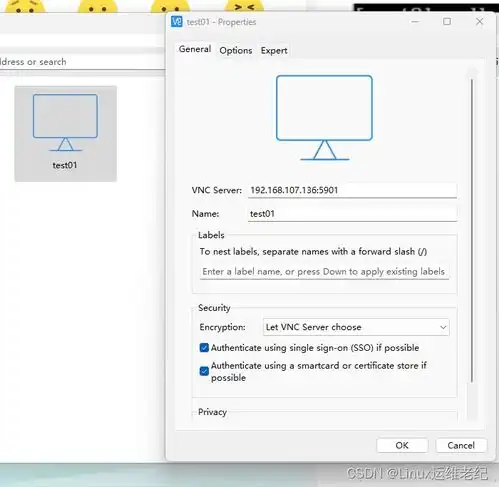Viewport: 499px width, 487px height.
Task: Click the Cancel button
Action: click(x=461, y=445)
